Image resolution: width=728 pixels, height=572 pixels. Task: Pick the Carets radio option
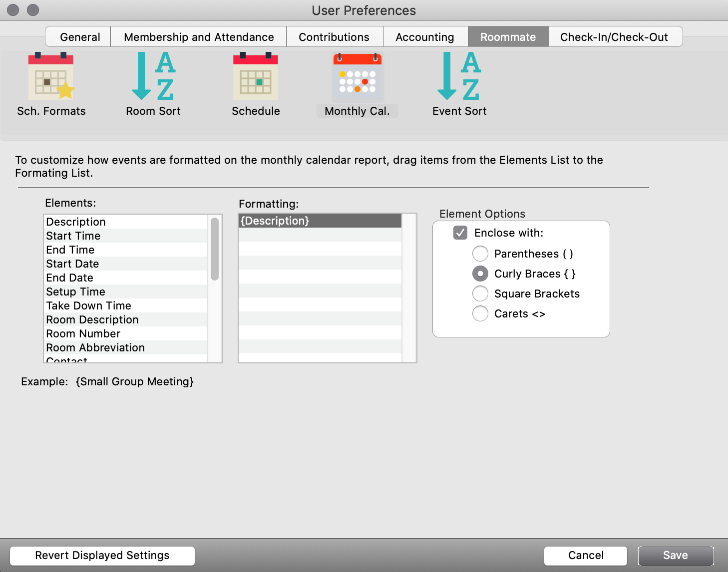[x=480, y=313]
